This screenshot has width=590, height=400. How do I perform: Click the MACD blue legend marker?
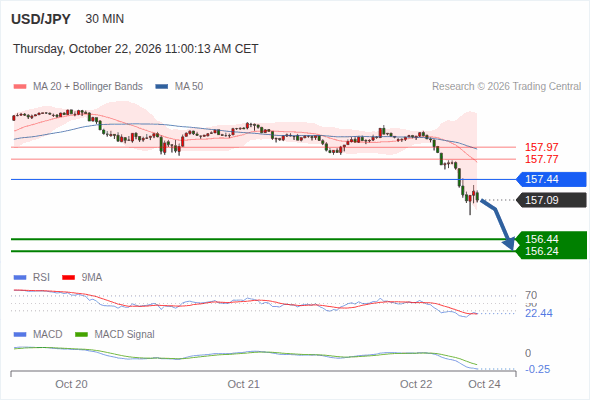(20, 335)
